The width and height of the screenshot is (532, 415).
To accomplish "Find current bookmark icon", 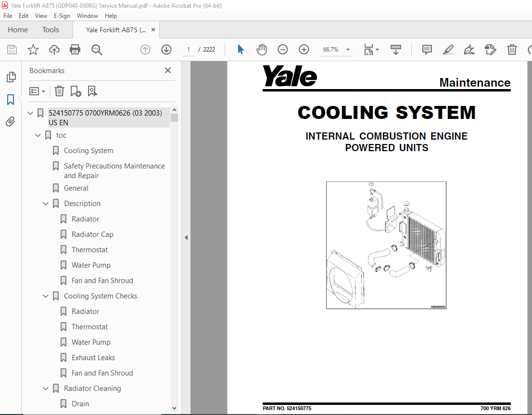I will 92,91.
